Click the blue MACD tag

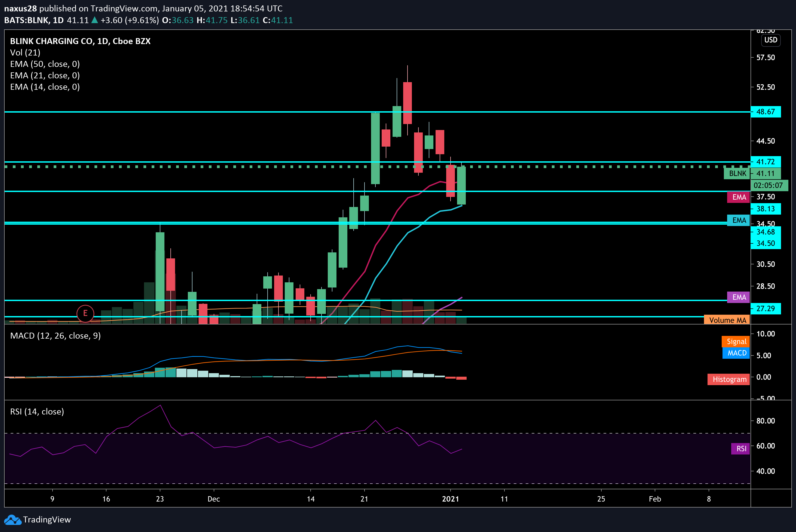(x=736, y=353)
